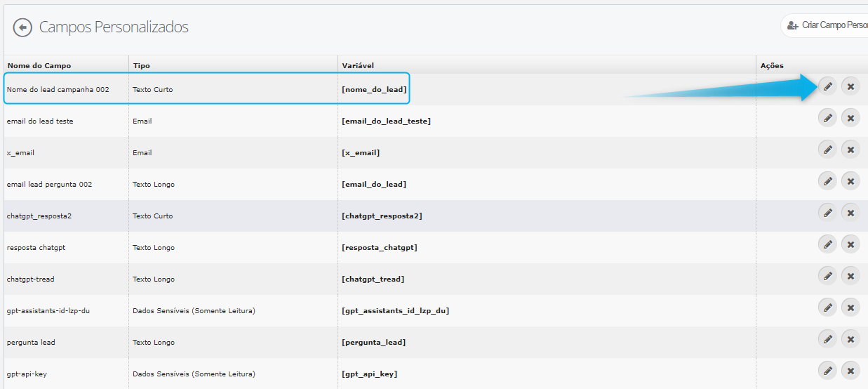Delete the pergunta lead field

850,338
